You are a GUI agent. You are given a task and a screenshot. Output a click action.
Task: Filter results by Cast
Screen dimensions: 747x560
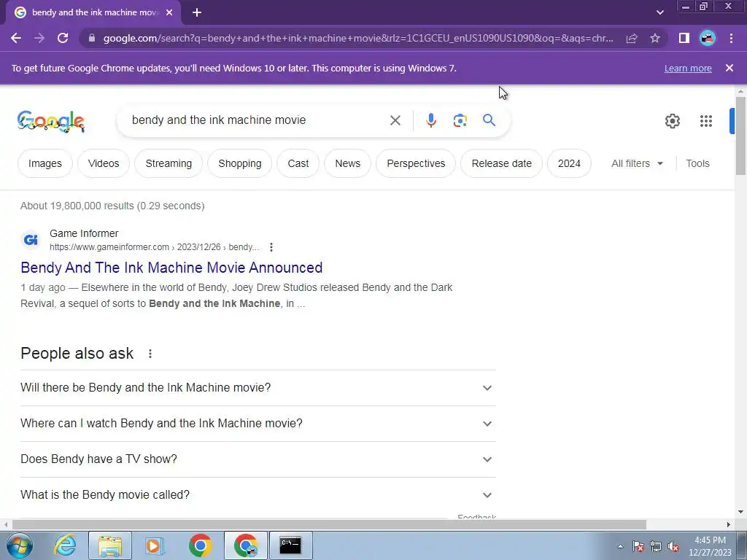tap(298, 163)
